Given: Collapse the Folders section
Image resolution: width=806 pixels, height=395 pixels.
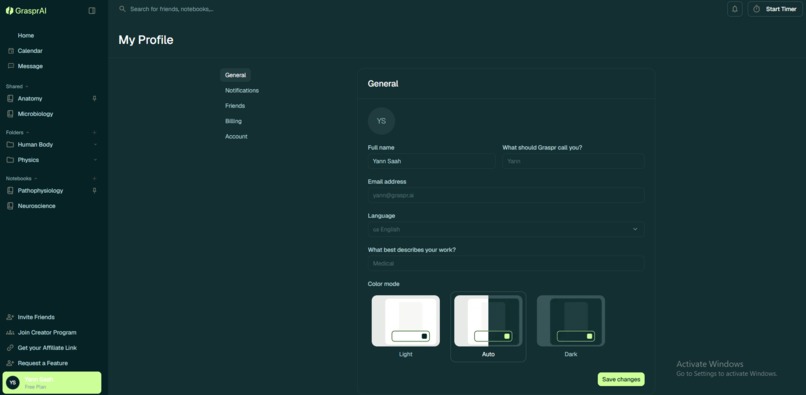Looking at the screenshot, I should 27,133.
